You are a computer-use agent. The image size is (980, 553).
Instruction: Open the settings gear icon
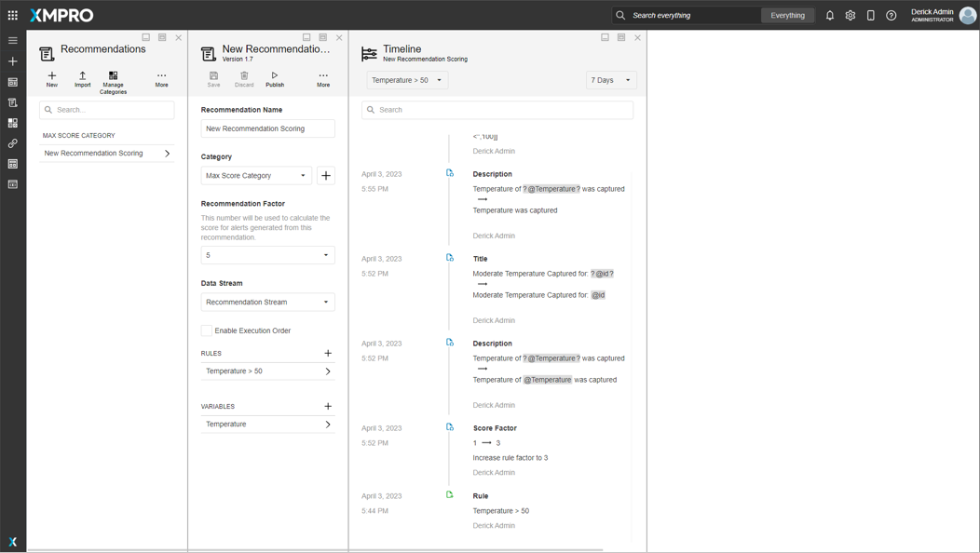click(x=851, y=16)
